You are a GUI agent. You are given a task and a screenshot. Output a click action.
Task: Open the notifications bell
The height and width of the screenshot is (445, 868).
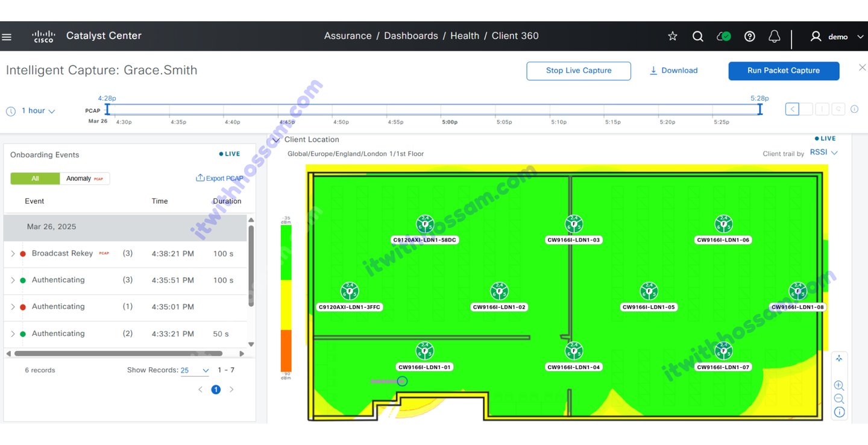(x=775, y=36)
